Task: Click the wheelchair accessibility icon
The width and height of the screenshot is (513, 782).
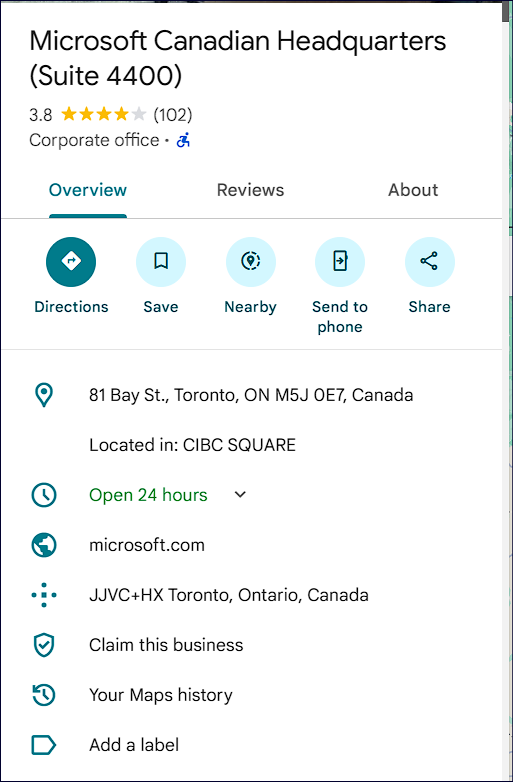Action: pos(183,140)
